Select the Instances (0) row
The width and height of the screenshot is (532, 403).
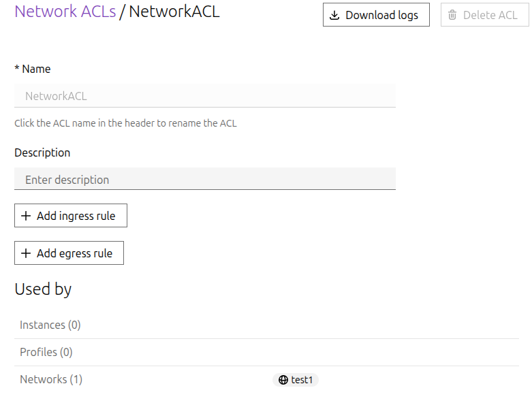click(x=50, y=325)
